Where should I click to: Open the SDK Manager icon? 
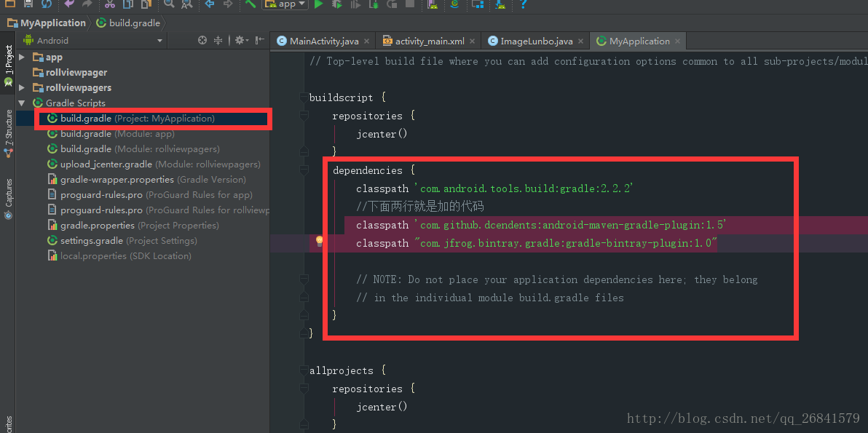pos(500,4)
